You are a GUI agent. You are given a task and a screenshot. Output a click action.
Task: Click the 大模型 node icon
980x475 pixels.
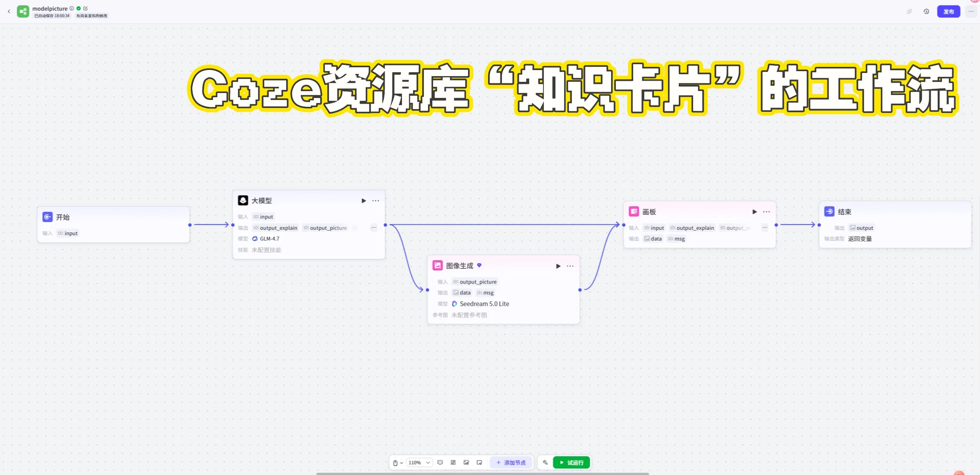[243, 201]
